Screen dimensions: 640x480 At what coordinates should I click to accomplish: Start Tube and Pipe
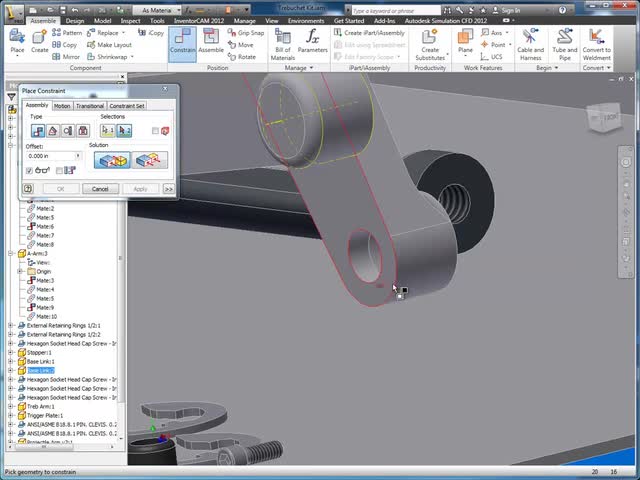pos(564,44)
